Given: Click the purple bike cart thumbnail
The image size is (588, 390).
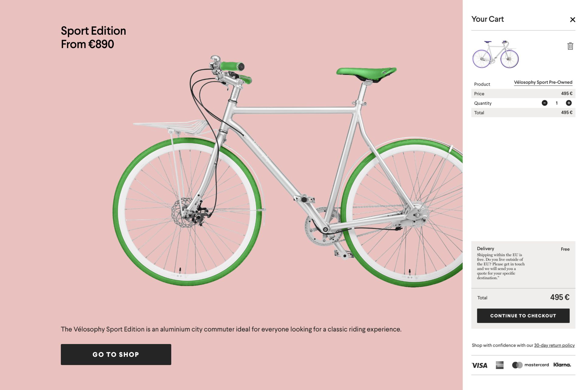Looking at the screenshot, I should (x=496, y=55).
